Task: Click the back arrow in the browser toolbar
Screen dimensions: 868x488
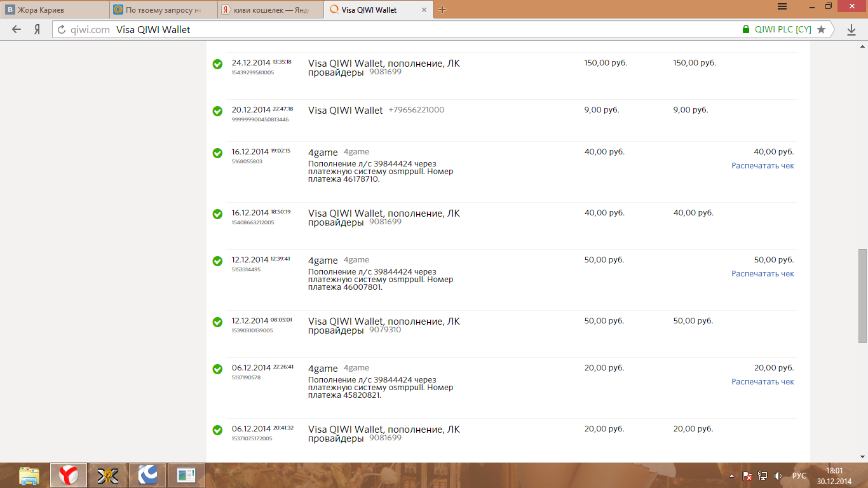Action: click(x=17, y=29)
